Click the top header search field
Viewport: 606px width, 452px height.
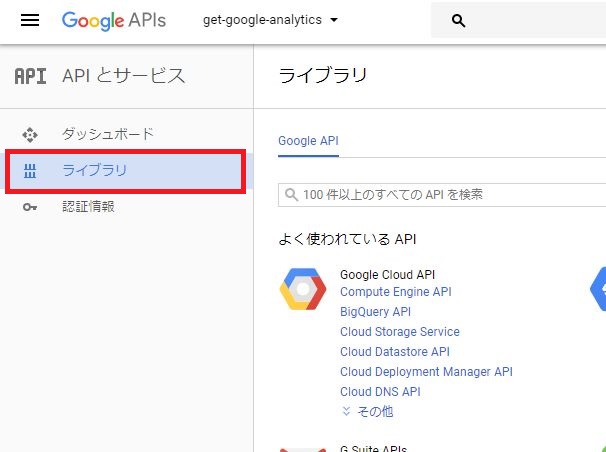pyautogui.click(x=518, y=20)
